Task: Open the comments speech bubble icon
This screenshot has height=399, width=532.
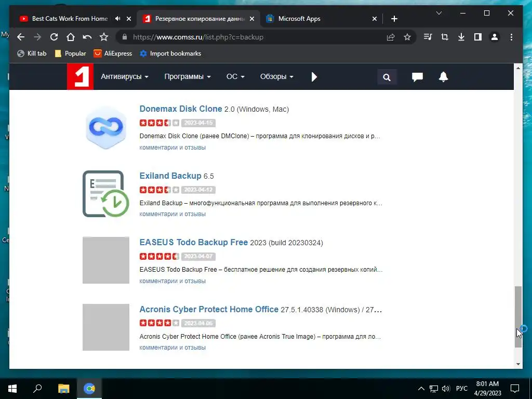Action: pos(417,77)
